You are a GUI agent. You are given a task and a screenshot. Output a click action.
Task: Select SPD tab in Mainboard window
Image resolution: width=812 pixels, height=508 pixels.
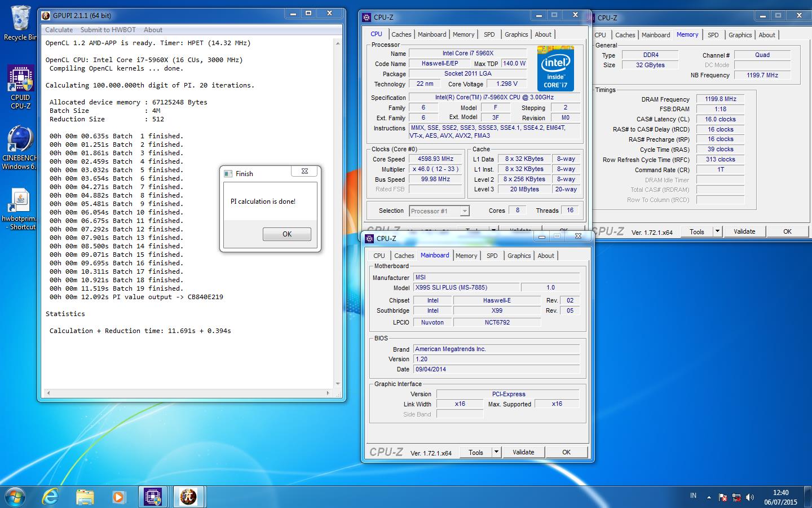pos(492,256)
